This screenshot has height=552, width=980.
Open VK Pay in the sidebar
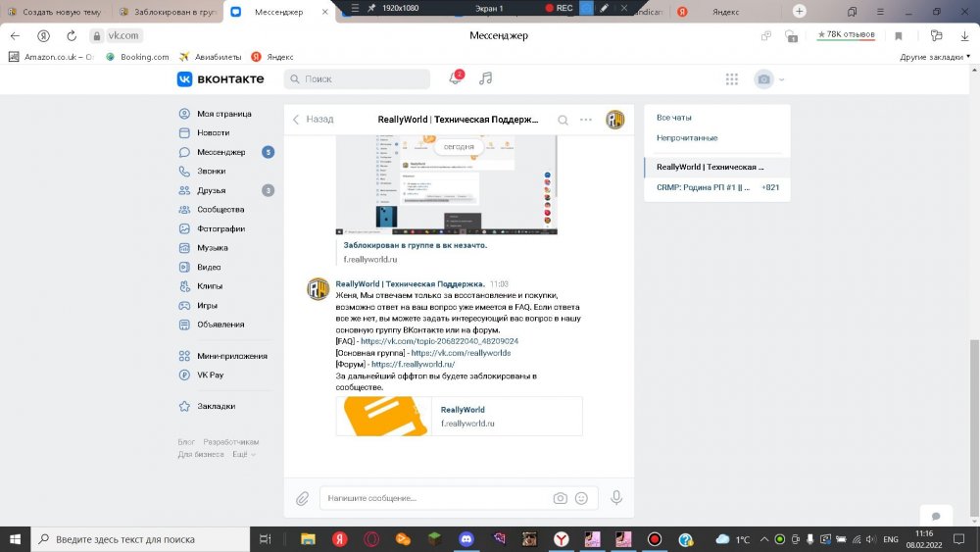[210, 376]
